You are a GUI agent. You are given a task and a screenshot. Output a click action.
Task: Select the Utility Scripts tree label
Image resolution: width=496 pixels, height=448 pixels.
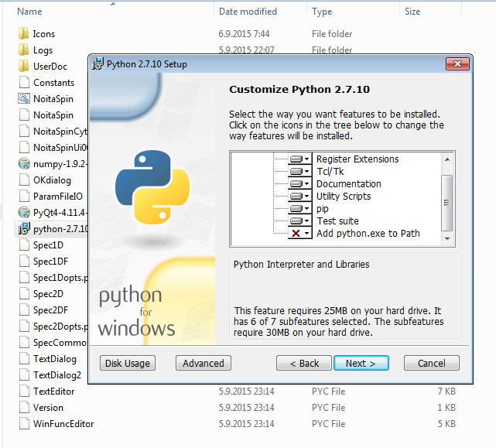click(344, 196)
